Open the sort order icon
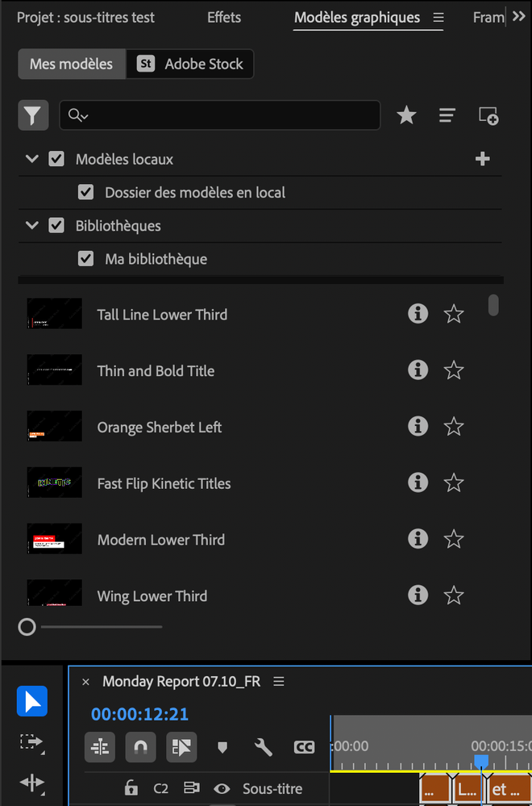The width and height of the screenshot is (532, 806). click(x=447, y=115)
